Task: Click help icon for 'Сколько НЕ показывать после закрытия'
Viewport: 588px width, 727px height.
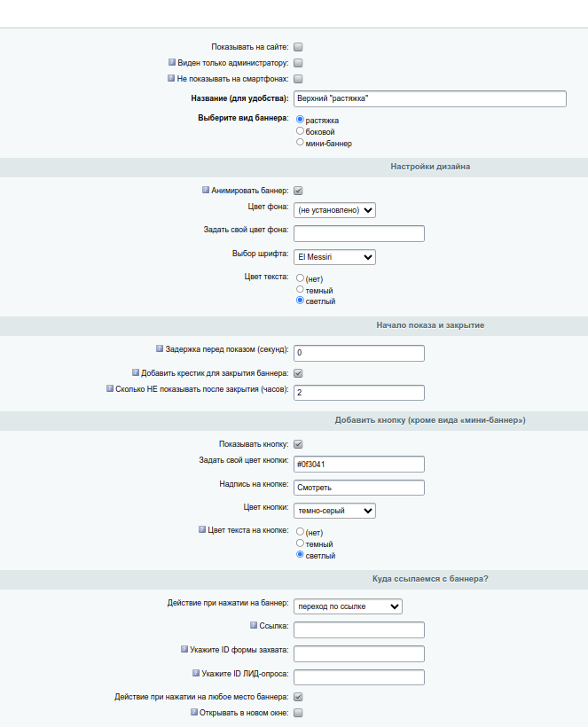Action: [110, 388]
